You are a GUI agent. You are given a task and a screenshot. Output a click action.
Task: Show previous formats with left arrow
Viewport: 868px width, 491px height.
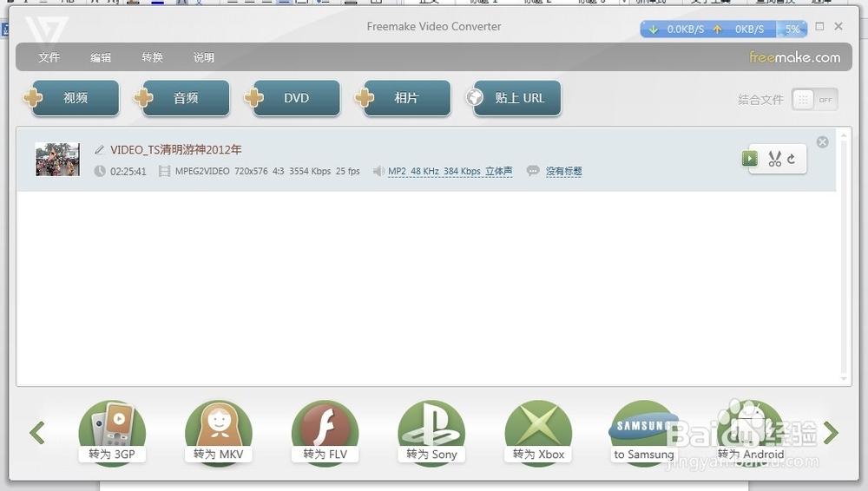[x=37, y=433]
